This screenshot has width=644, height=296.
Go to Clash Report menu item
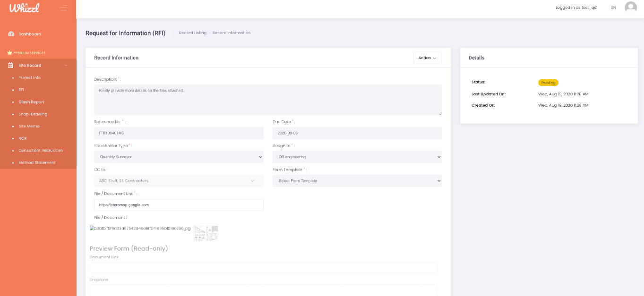[x=31, y=102]
